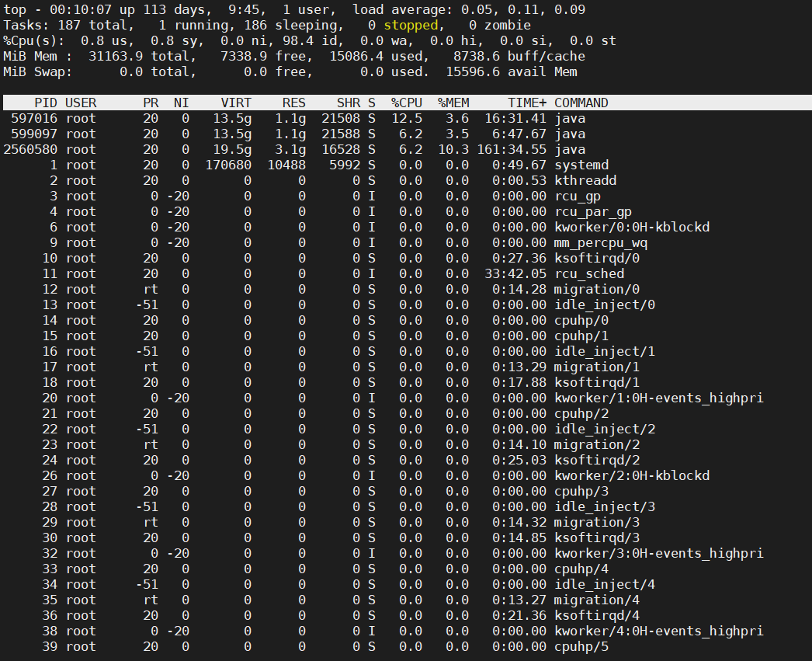Click the migration/0 command

[x=597, y=290]
